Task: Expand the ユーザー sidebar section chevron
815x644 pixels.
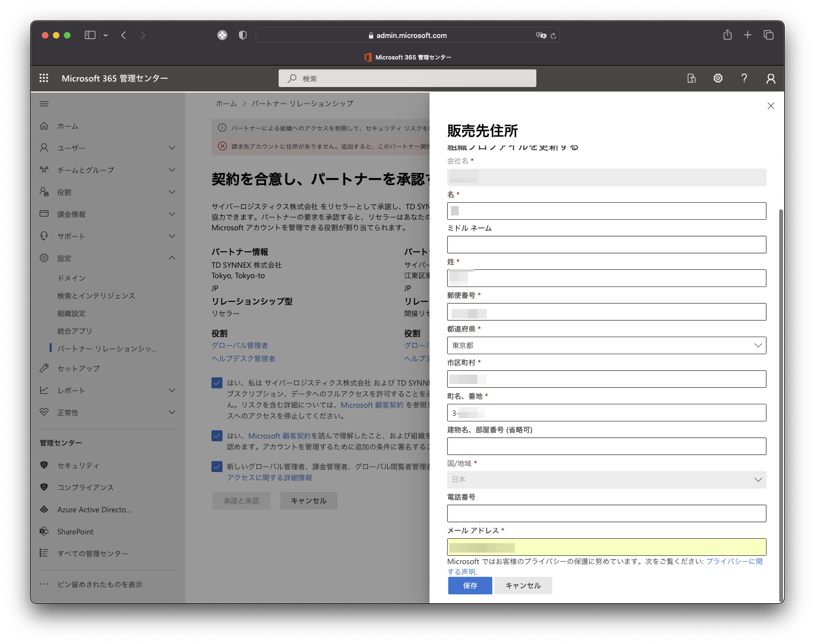Action: tap(172, 148)
